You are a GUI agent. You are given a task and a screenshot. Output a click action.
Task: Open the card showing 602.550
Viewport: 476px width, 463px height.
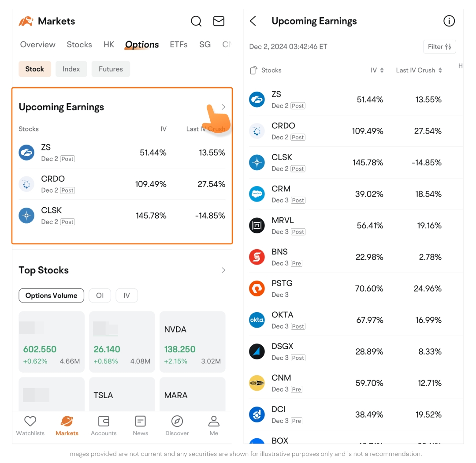click(x=52, y=342)
